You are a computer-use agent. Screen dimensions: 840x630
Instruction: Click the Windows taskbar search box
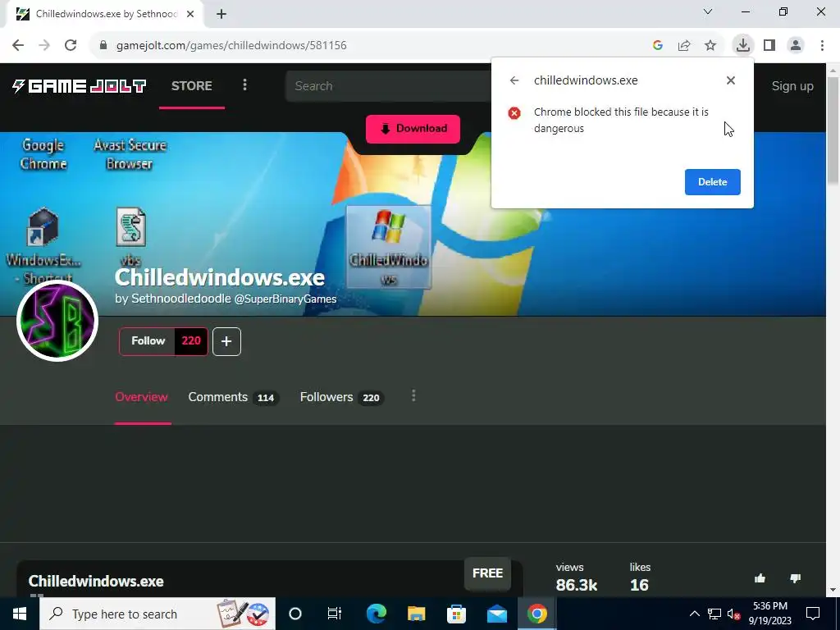(157, 614)
